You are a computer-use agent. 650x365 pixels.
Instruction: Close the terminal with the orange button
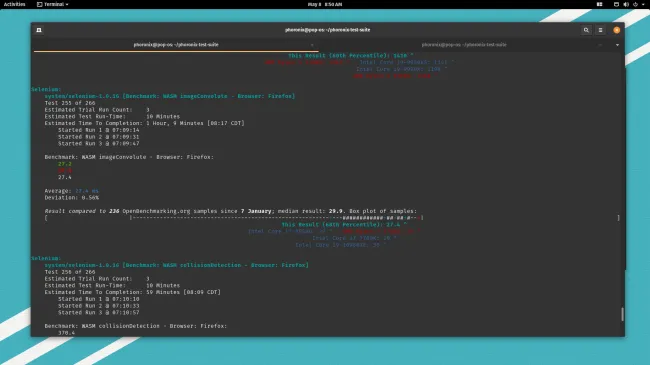point(616,30)
